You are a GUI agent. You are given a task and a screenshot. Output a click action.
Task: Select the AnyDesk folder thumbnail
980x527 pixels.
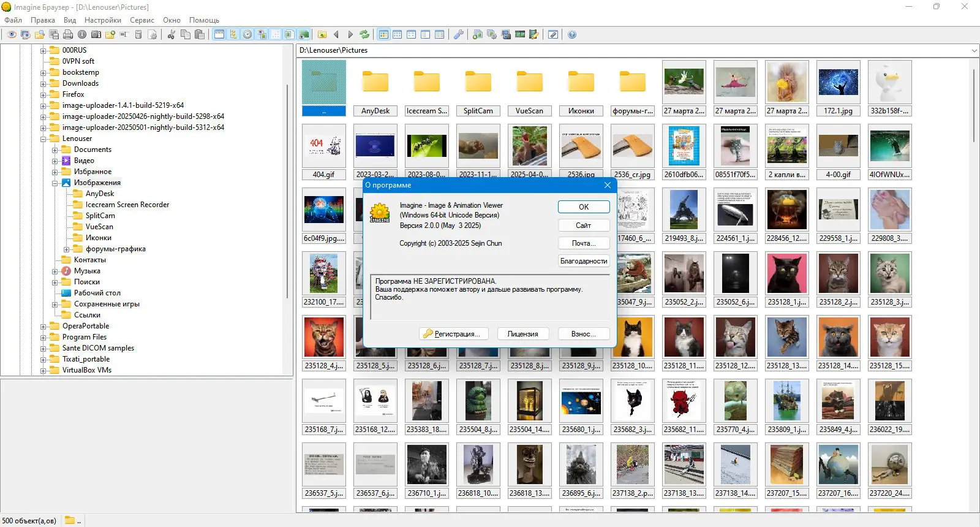pyautogui.click(x=375, y=89)
